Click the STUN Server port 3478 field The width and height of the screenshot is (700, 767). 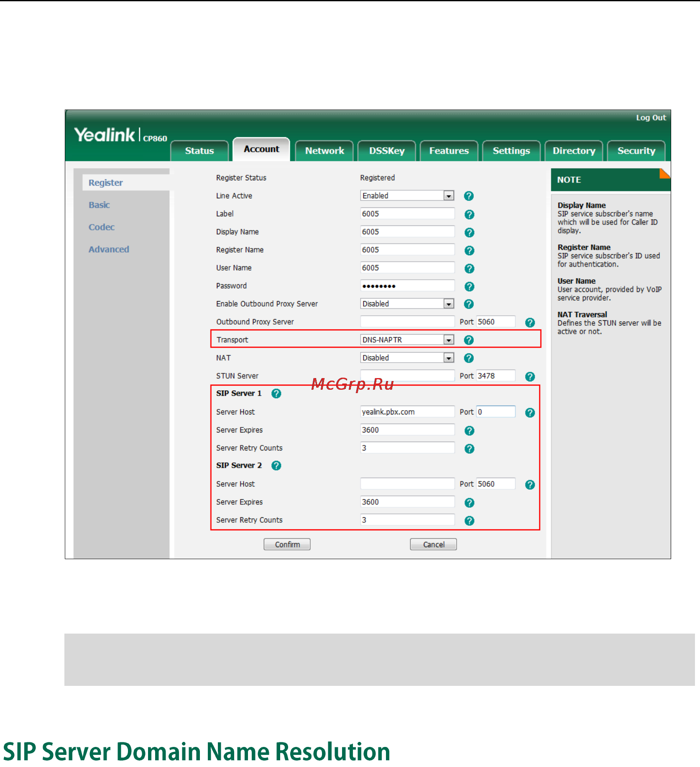pyautogui.click(x=496, y=376)
